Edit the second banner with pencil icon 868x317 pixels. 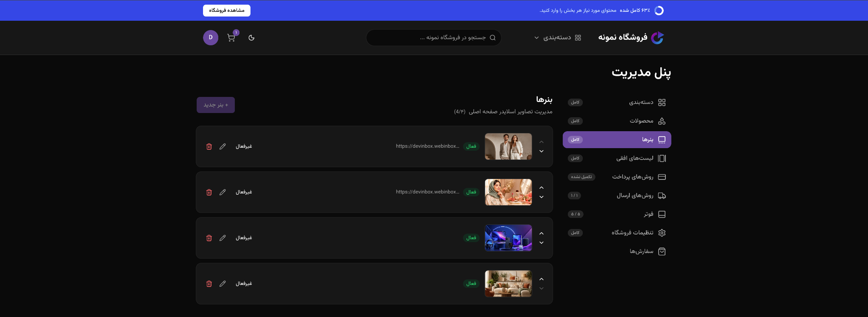[x=223, y=192]
